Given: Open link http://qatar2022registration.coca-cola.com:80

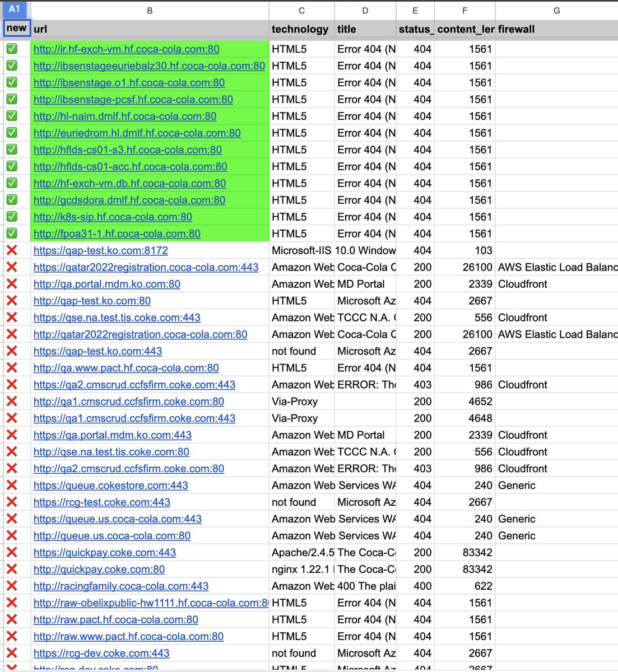Looking at the screenshot, I should [x=140, y=335].
